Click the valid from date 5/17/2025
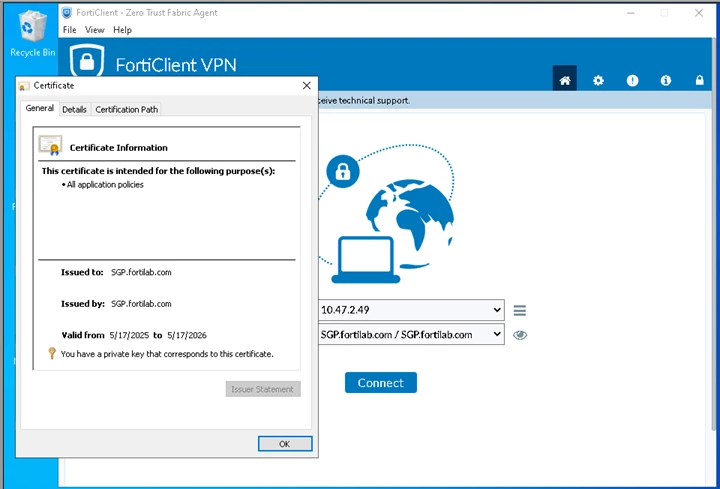Image resolution: width=720 pixels, height=489 pixels. tap(129, 335)
